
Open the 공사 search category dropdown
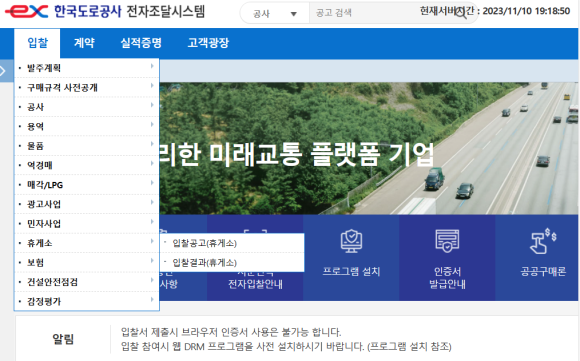coord(274,14)
